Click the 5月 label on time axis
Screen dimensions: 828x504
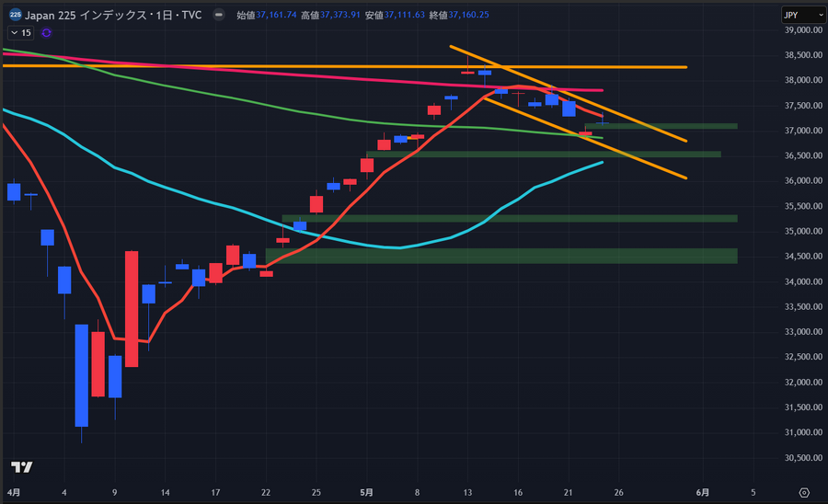(366, 492)
